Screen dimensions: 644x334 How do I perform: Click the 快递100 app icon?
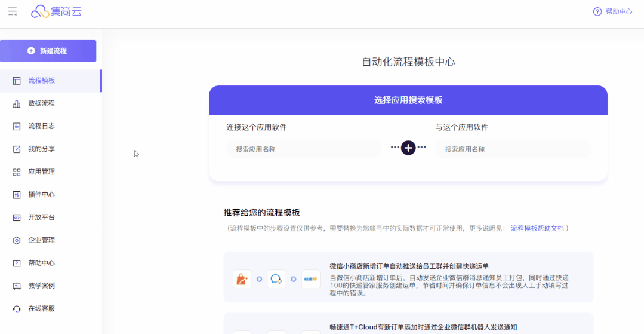[310, 279]
